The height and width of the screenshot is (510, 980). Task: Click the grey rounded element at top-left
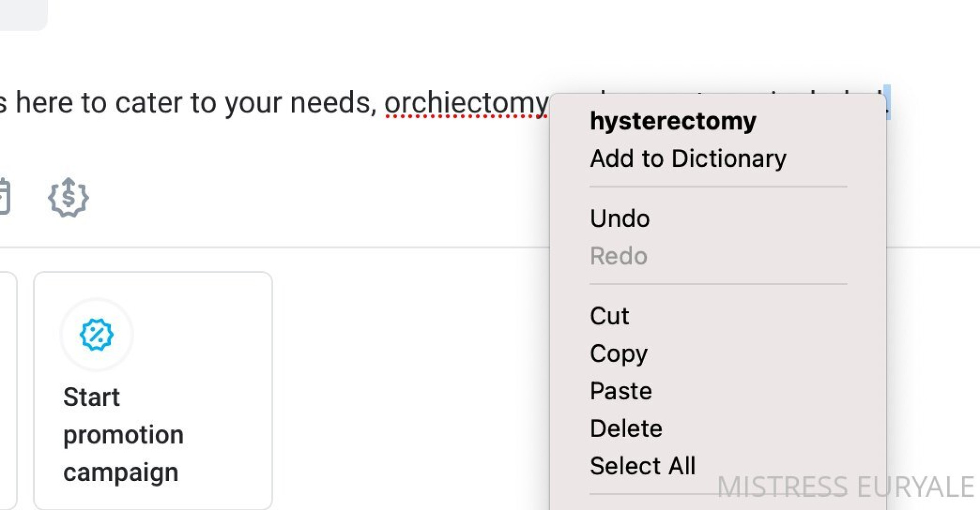(x=23, y=13)
